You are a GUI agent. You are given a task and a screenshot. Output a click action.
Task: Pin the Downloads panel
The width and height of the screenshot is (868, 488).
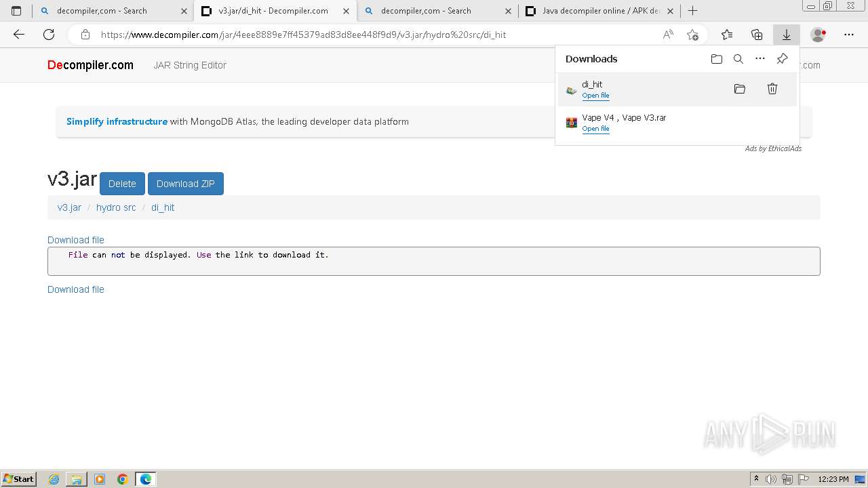tap(782, 59)
